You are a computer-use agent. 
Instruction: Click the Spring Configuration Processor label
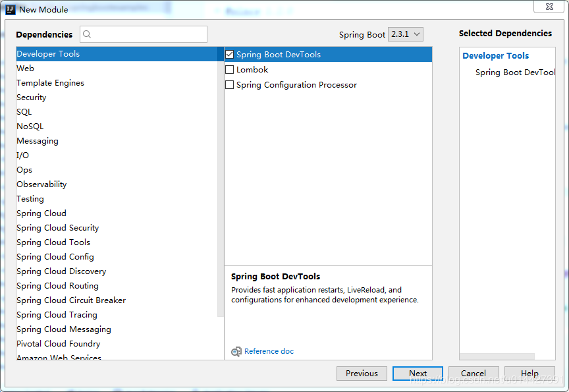pyautogui.click(x=296, y=84)
